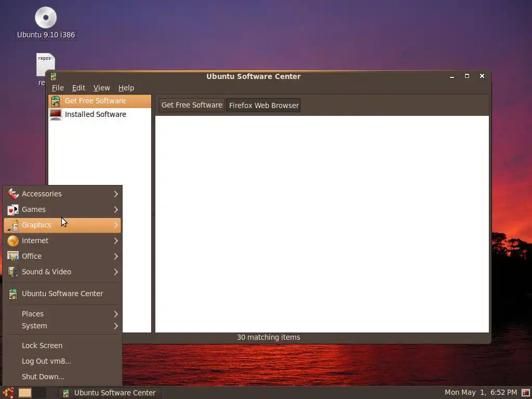Click the Games cards icon
This screenshot has height=399, width=532.
pos(13,210)
